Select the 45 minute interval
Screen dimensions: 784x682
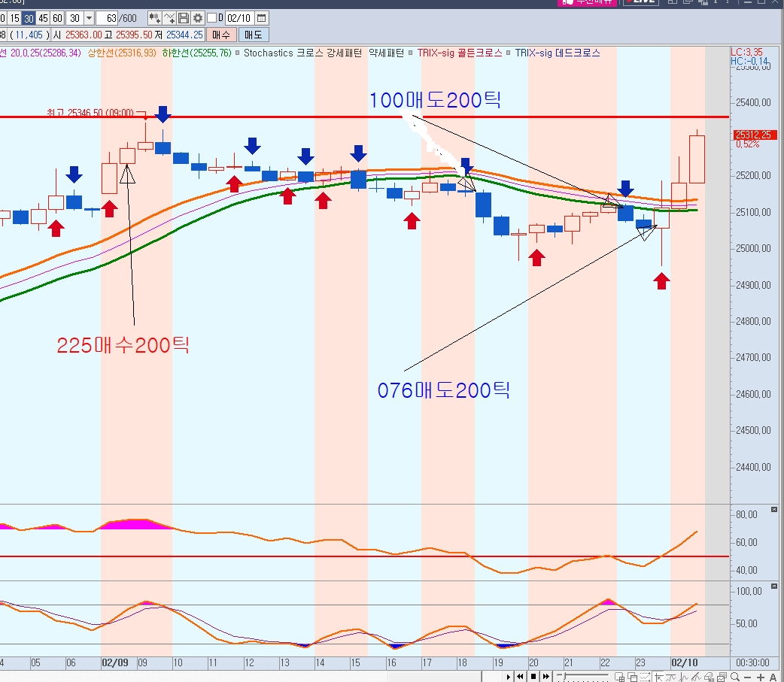tap(43, 17)
